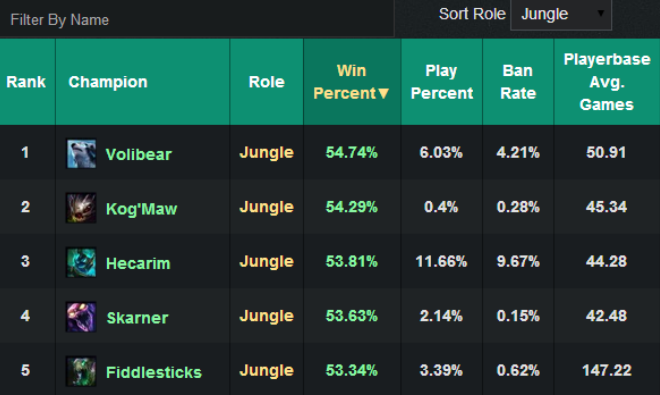The height and width of the screenshot is (395, 660).
Task: Sort by Playerbase Avg. Games header
Action: 607,82
